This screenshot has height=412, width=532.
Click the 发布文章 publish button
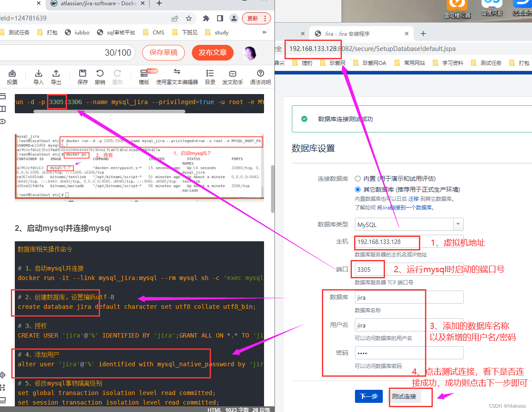pos(213,52)
